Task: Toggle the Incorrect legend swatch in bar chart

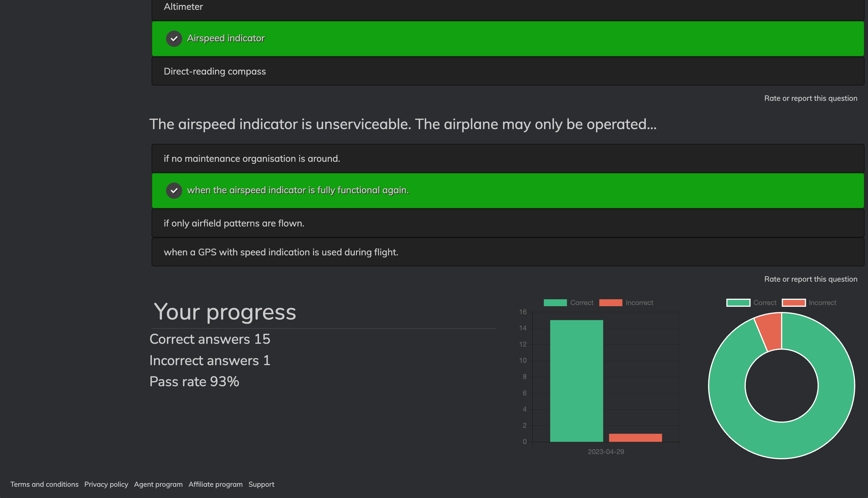Action: [x=610, y=303]
